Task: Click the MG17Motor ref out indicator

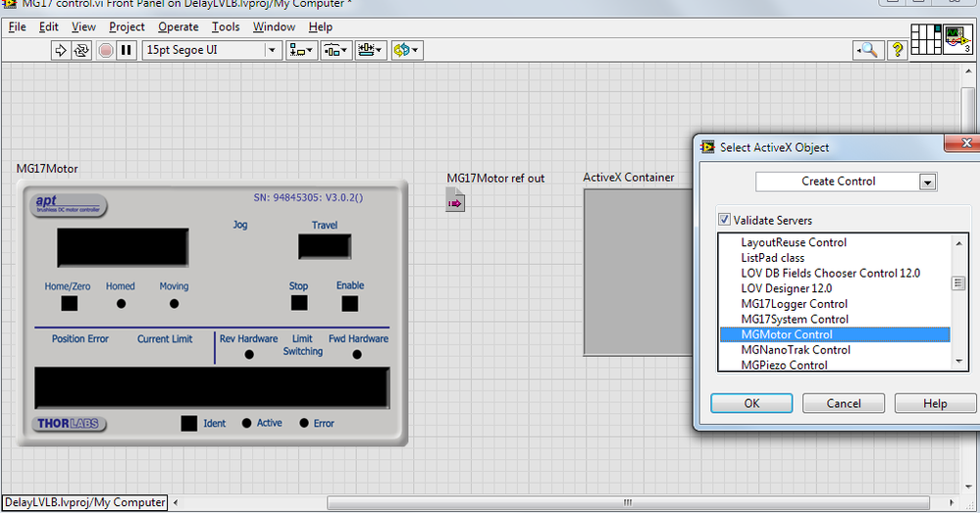Action: point(455,201)
